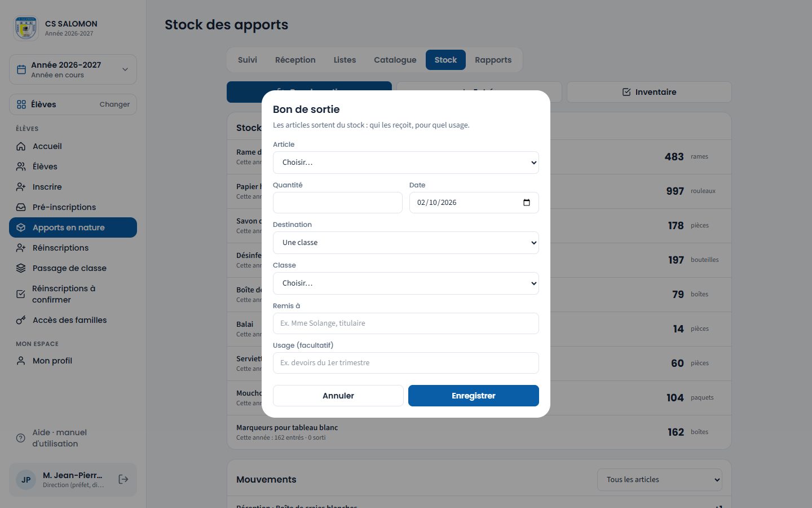Viewport: 812px width, 508px height.
Task: Focus the Usage (facultatif) input field
Action: click(406, 363)
